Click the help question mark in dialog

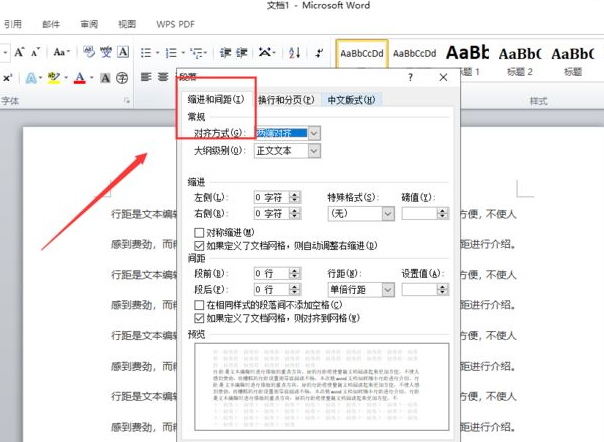pos(410,77)
